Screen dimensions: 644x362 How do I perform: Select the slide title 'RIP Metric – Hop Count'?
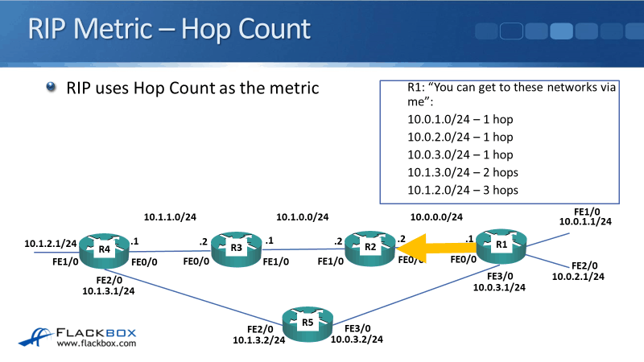point(169,29)
